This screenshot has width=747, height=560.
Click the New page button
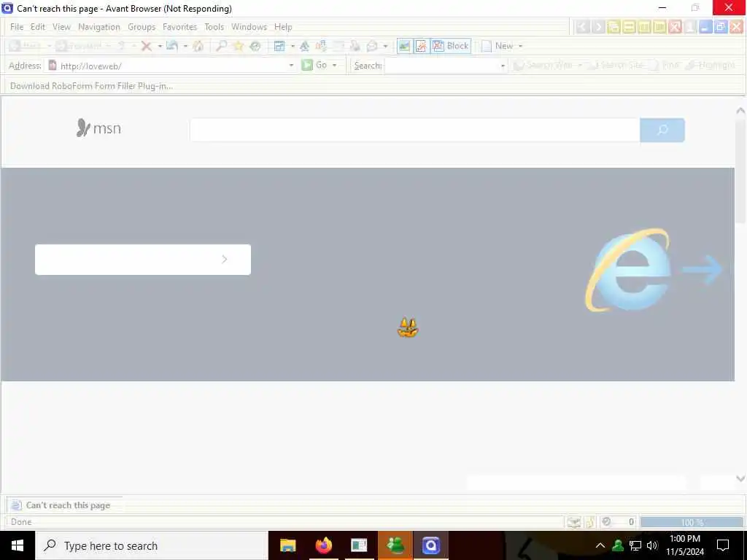click(x=498, y=46)
